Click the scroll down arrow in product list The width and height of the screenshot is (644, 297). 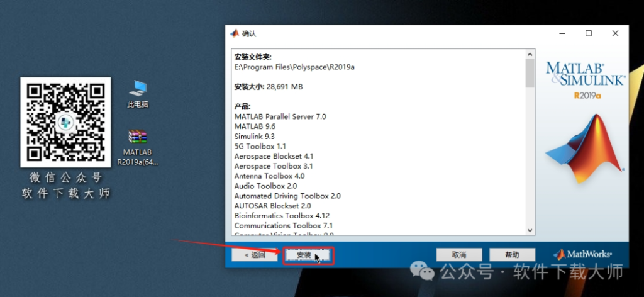point(530,230)
